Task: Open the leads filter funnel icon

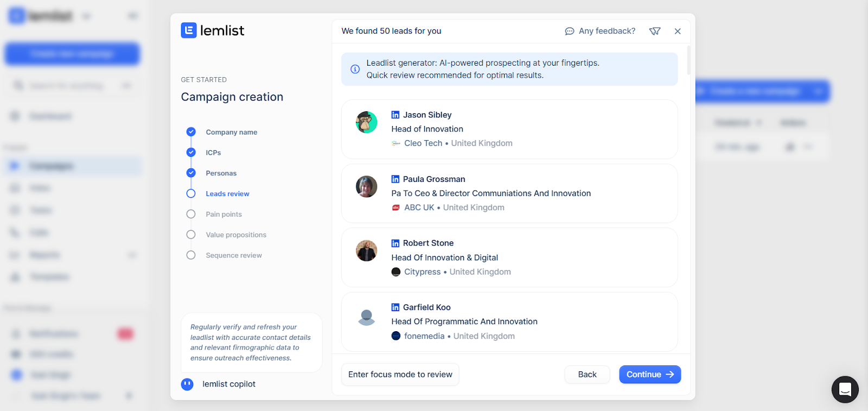Action: pos(655,31)
